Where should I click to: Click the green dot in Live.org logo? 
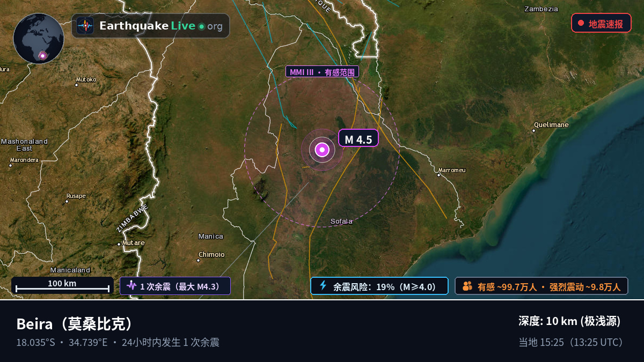201,26
